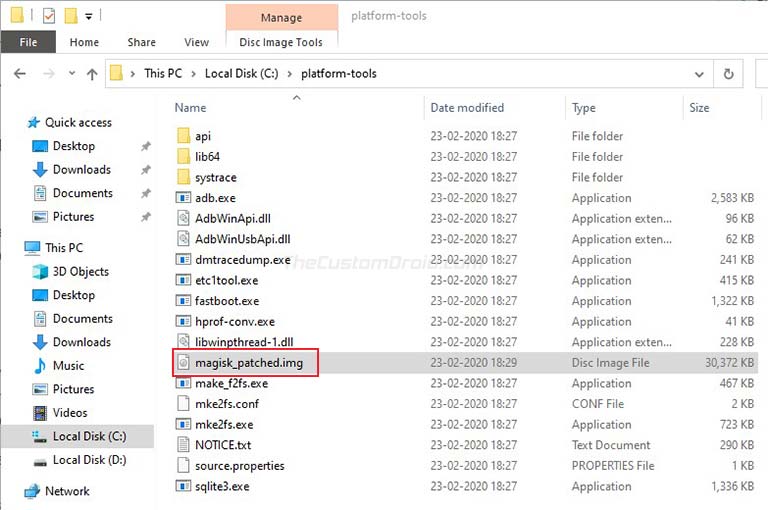
Task: Click Local Disk (C:) in breadcrumb path
Action: (241, 73)
